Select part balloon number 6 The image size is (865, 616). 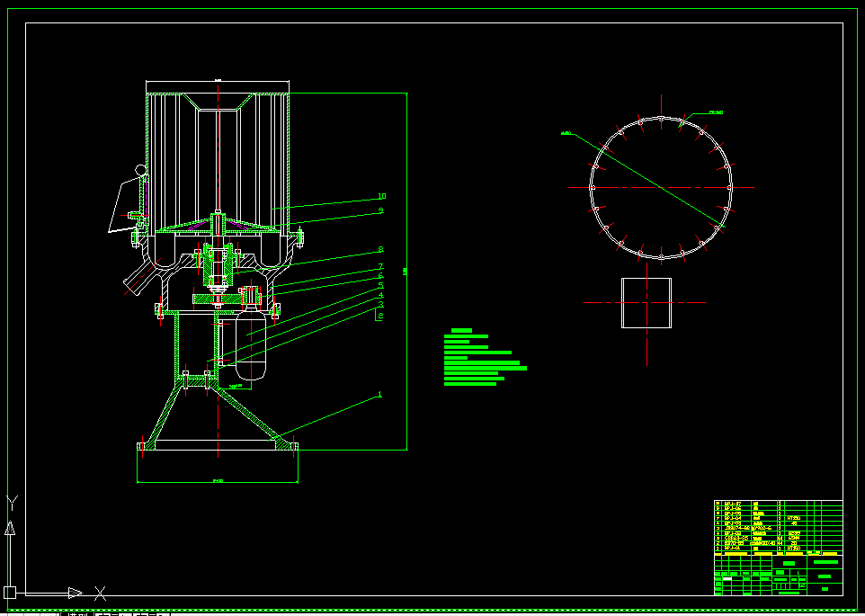[x=380, y=276]
